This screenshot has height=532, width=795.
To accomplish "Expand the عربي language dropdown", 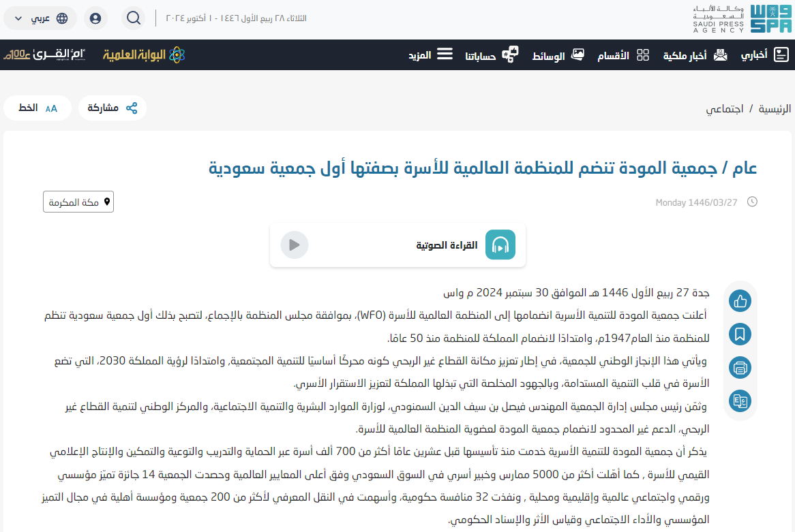I will point(40,18).
